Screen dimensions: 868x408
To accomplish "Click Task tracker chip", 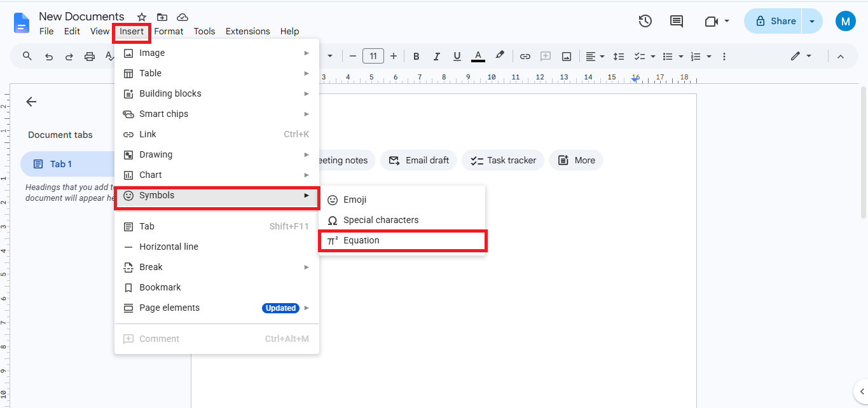I will (503, 160).
